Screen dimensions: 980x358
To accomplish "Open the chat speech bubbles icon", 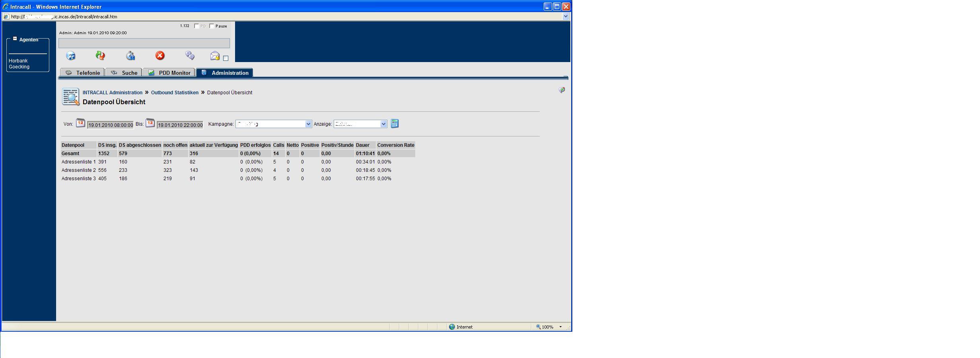I will coord(190,56).
